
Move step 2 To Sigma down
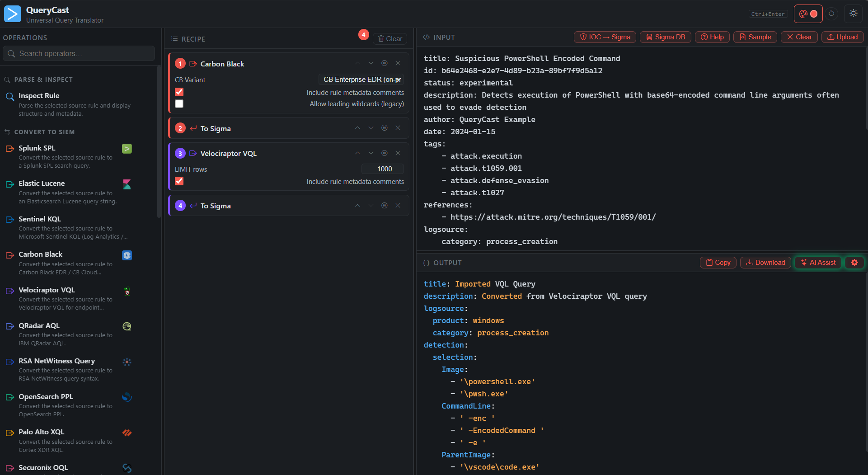371,128
